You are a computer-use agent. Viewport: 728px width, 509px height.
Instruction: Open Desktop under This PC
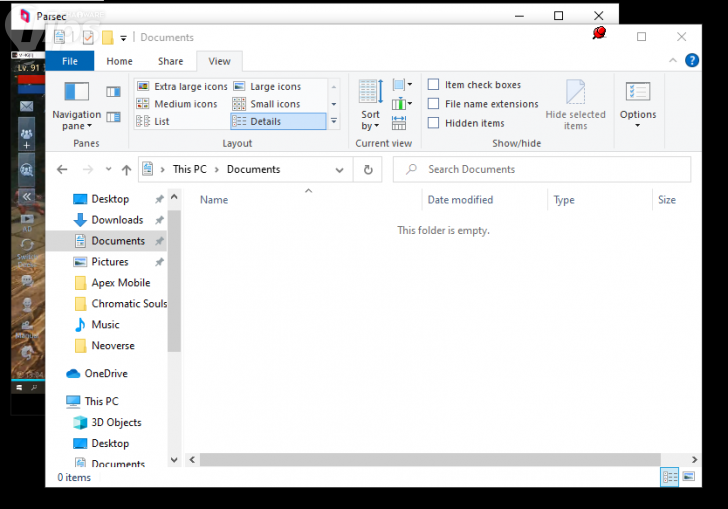click(x=110, y=444)
